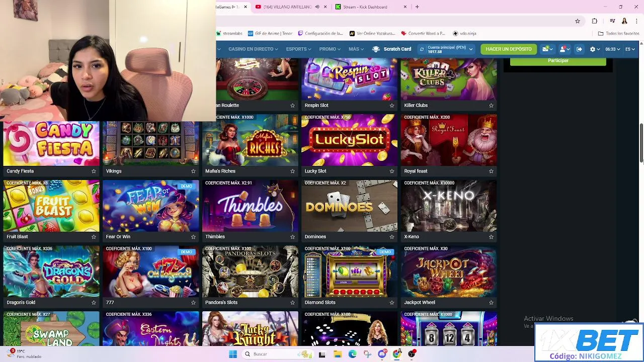Launch the X-Keno game thumbnail
The width and height of the screenshot is (644, 362).
pyautogui.click(x=449, y=206)
